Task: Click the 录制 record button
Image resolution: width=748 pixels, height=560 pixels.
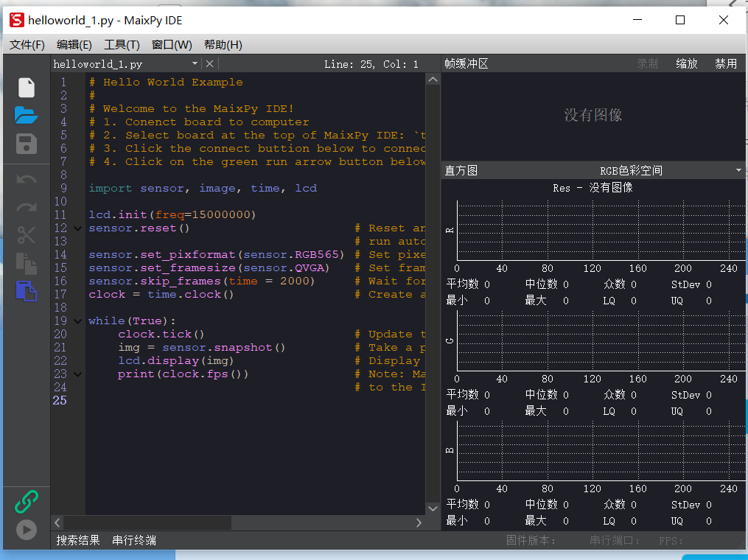Action: [x=647, y=63]
